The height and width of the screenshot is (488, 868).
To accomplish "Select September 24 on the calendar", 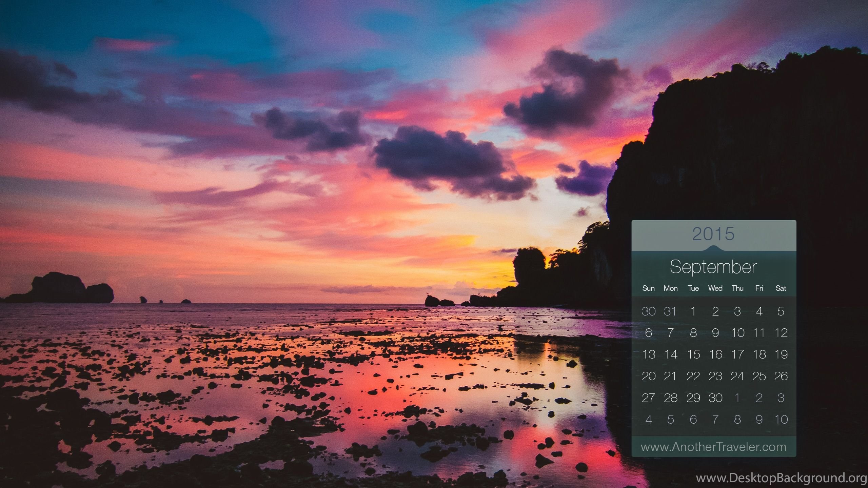I will coord(737,376).
